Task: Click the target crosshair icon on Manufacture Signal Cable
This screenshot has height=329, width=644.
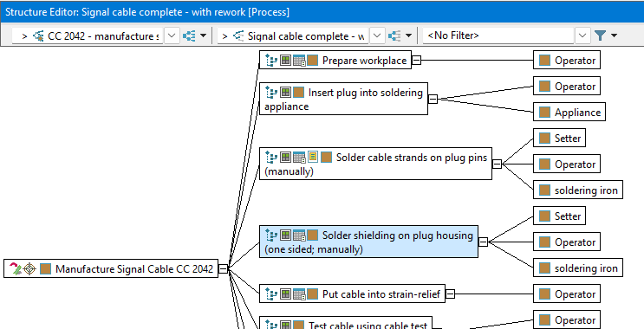Action: (x=29, y=268)
